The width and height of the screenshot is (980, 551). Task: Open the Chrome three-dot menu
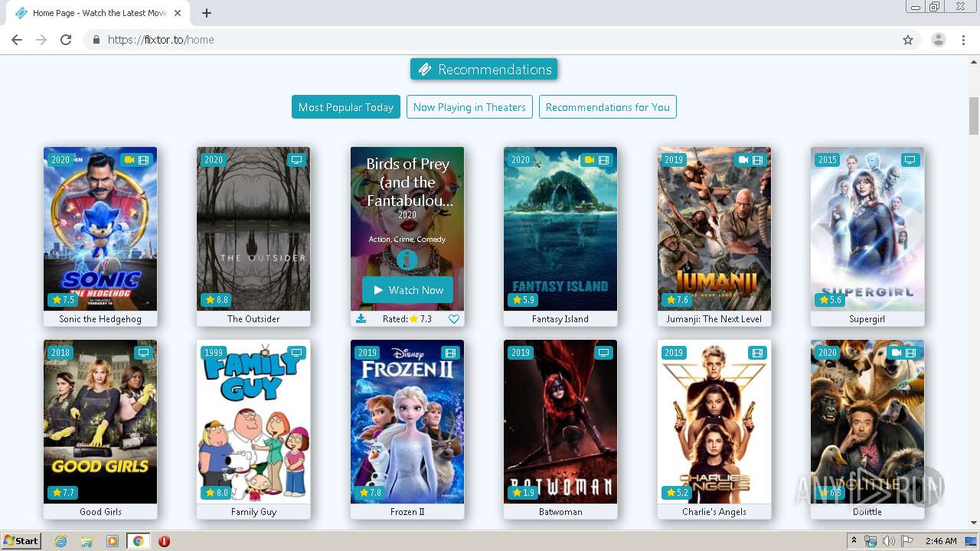(964, 40)
